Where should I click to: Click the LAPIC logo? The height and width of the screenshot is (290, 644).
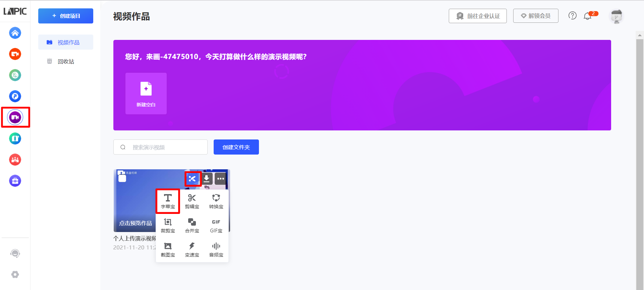(15, 11)
